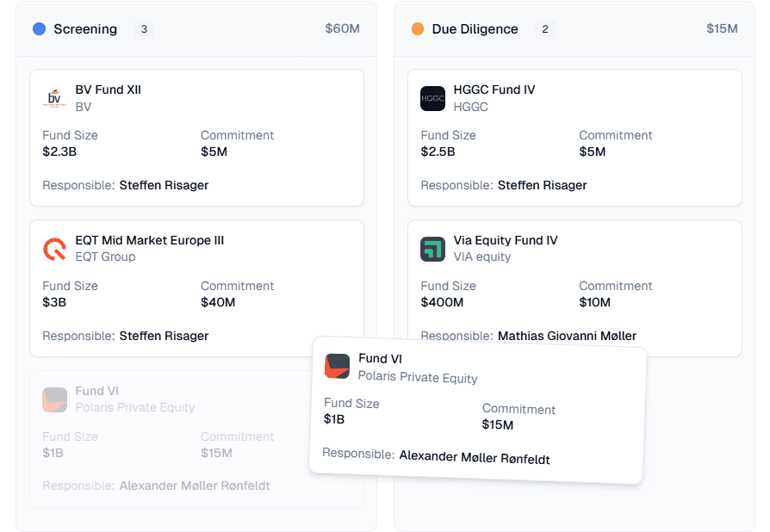
Task: Click the $60M Screening total
Action: (342, 28)
